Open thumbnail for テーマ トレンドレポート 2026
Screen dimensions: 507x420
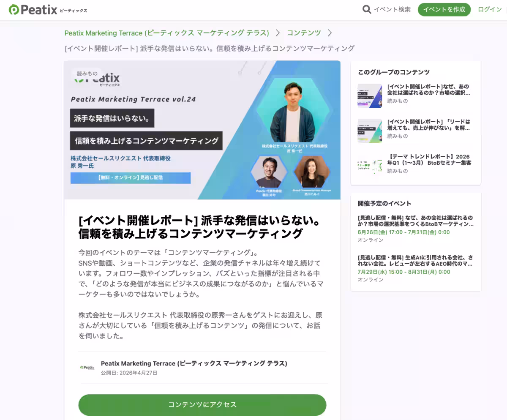pyautogui.click(x=370, y=166)
